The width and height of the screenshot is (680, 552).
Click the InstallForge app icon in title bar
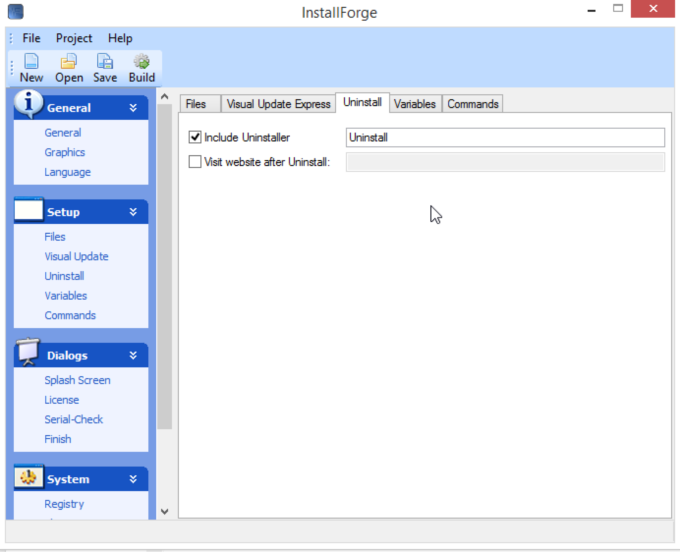pos(16,11)
